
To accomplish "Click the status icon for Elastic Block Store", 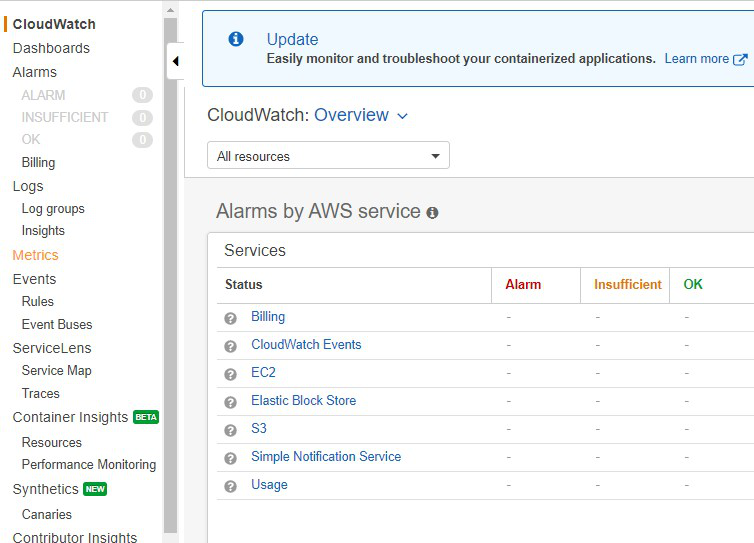I will pyautogui.click(x=231, y=402).
